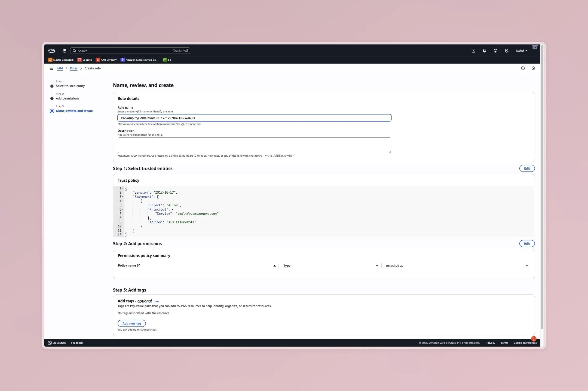Expand the Global region dropdown
The width and height of the screenshot is (588, 391).
[521, 51]
